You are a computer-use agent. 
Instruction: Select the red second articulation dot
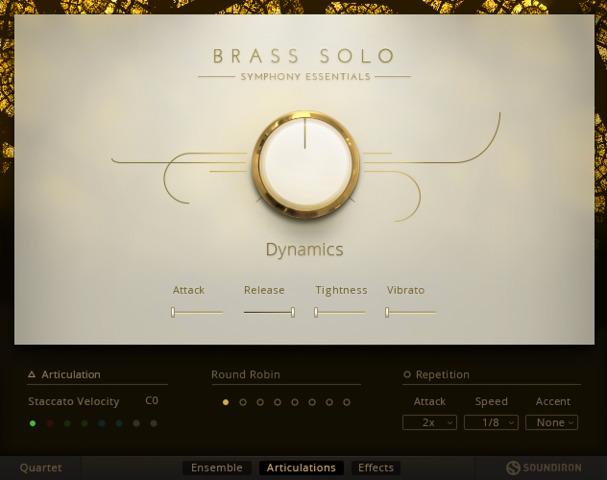pos(50,423)
